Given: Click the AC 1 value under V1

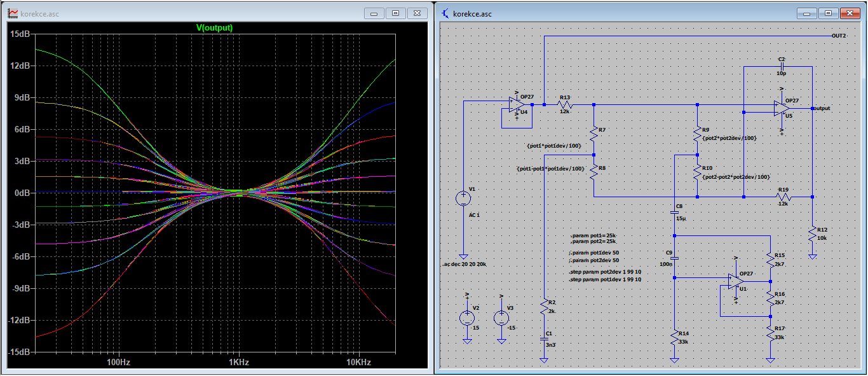Looking at the screenshot, I should [473, 214].
